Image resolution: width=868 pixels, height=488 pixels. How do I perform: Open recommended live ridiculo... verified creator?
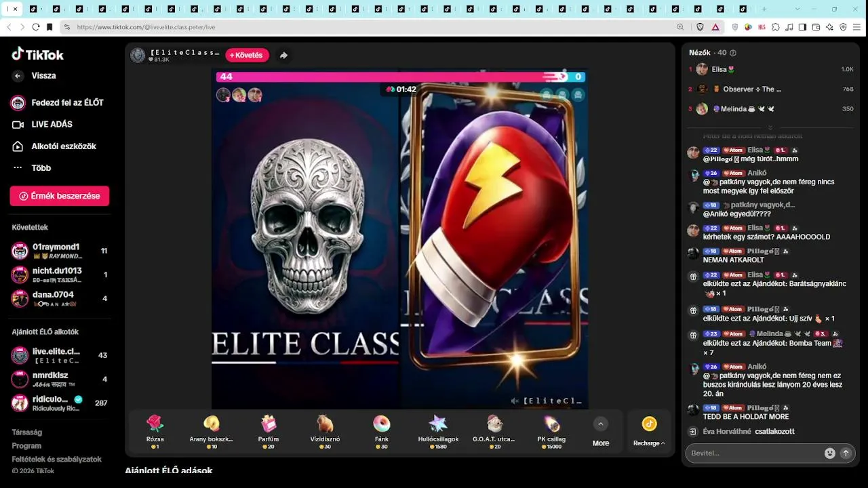tap(60, 403)
